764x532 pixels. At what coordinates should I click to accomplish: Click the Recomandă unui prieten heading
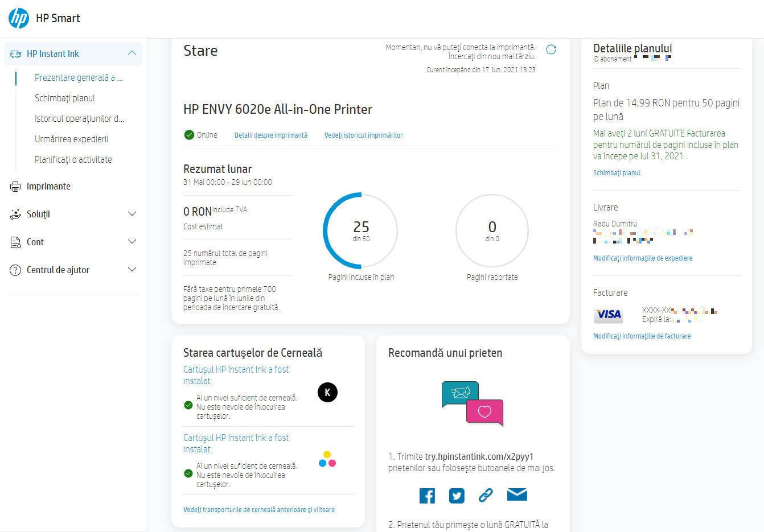(445, 353)
